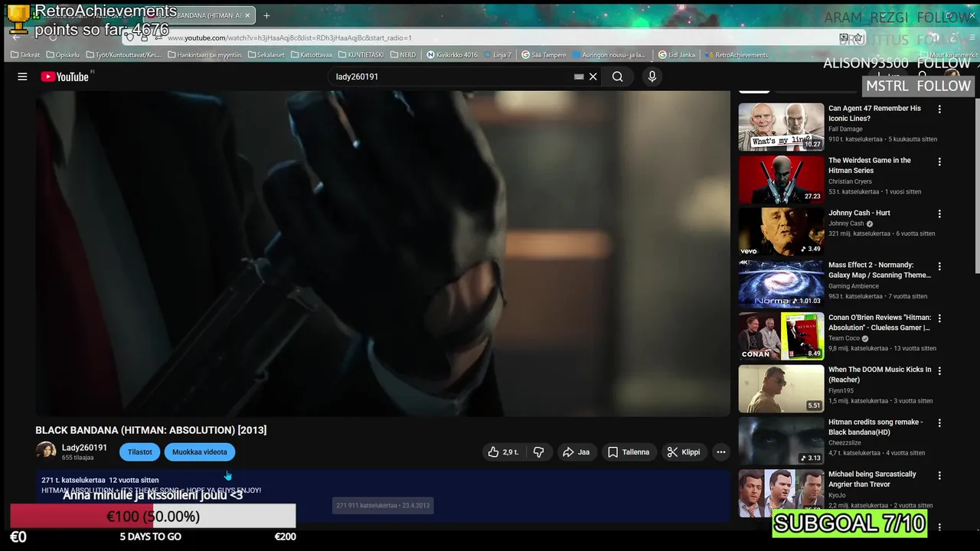Dislike the video with thumbs down

[x=539, y=452]
